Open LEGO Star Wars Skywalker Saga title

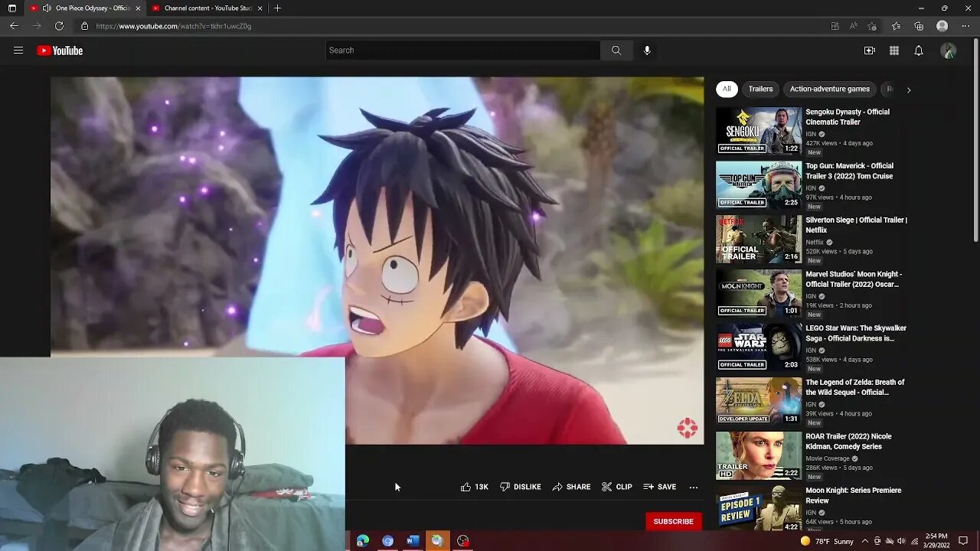click(856, 333)
